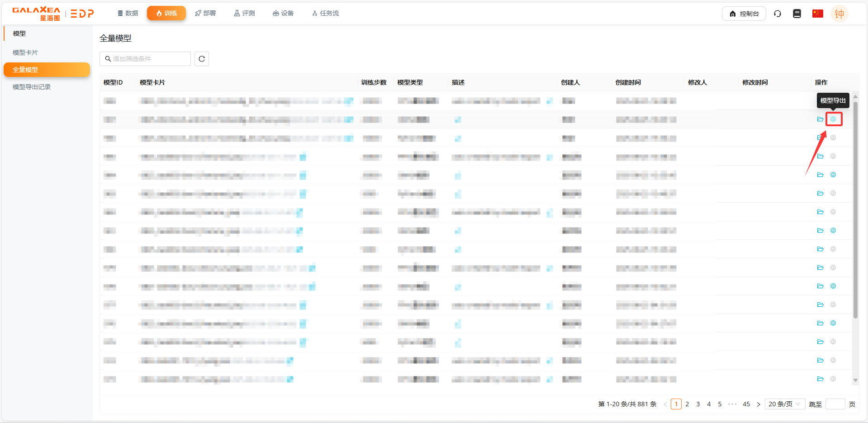Jump to page 45 in pagination
This screenshot has width=868, height=423.
(746, 404)
